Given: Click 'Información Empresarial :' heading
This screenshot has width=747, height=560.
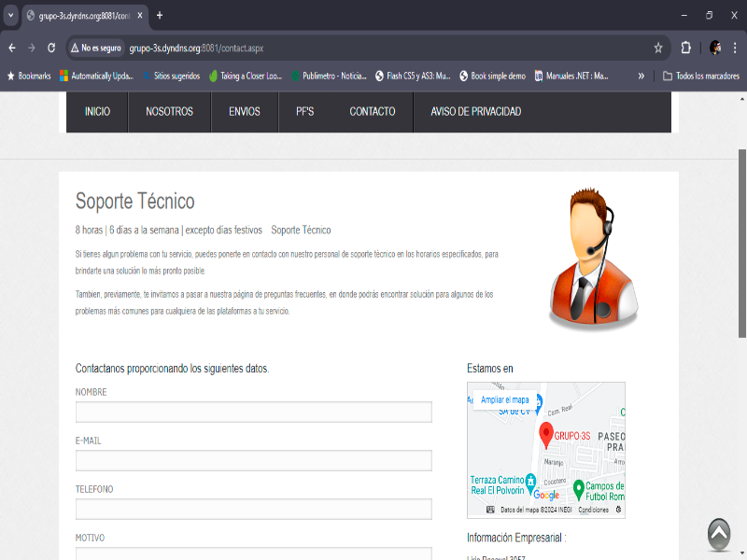Looking at the screenshot, I should (516, 538).
